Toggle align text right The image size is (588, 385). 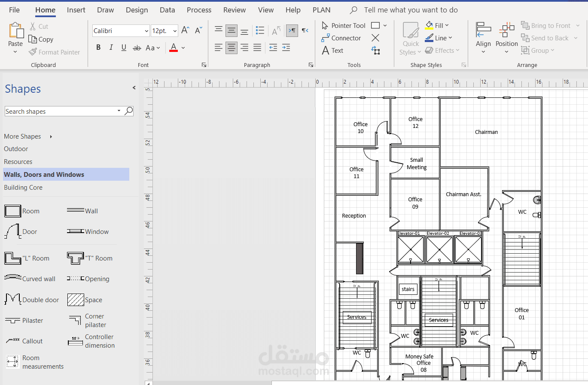(x=244, y=48)
